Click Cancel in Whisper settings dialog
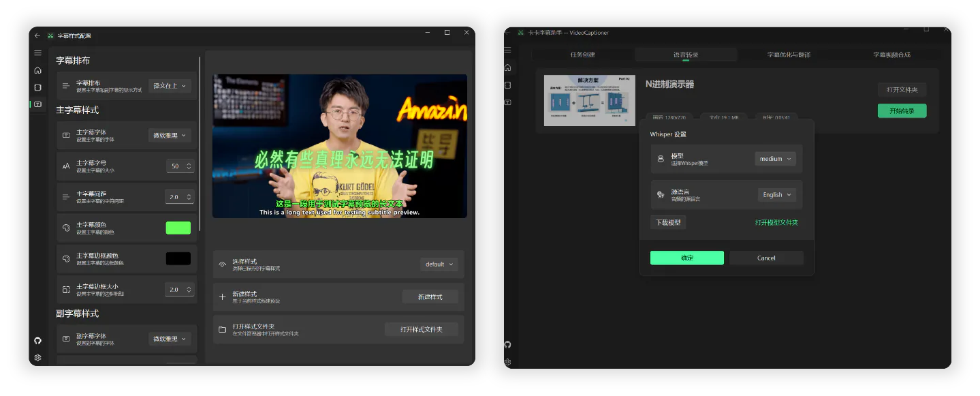The height and width of the screenshot is (396, 980). [766, 258]
